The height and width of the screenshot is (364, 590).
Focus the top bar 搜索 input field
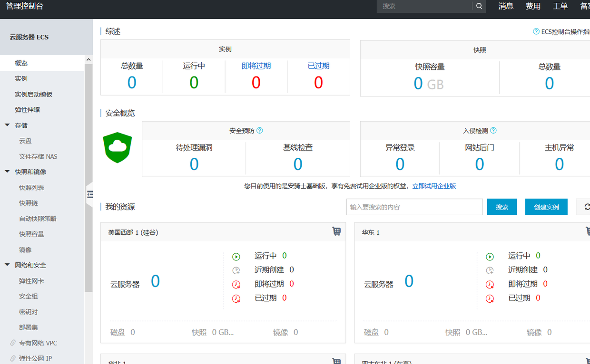[x=424, y=6]
